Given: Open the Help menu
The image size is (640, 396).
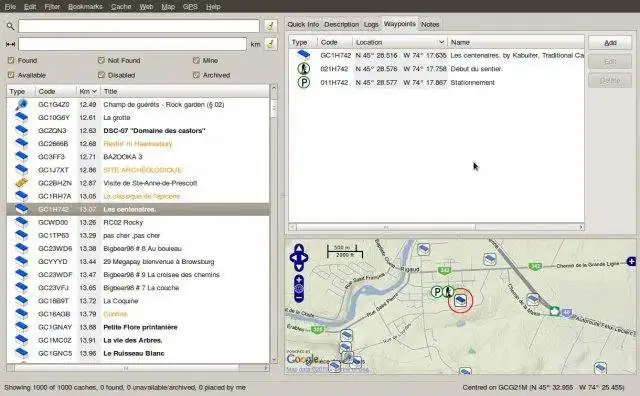Looking at the screenshot, I should pyautogui.click(x=213, y=7).
